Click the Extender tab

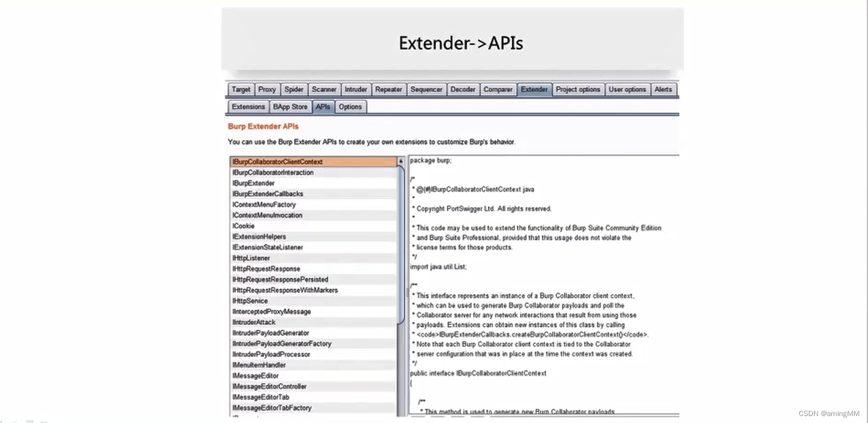535,89
